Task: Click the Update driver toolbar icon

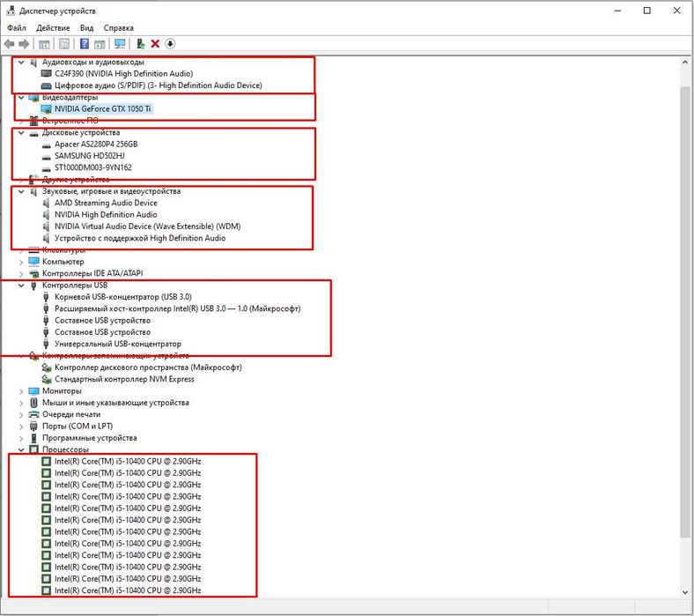Action: (140, 44)
